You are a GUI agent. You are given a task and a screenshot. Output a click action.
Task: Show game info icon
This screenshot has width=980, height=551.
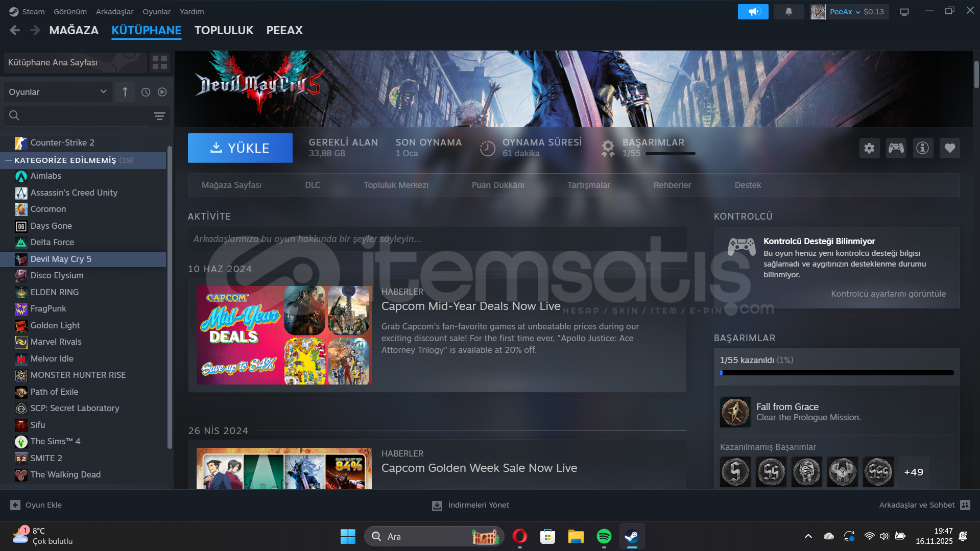click(x=922, y=148)
